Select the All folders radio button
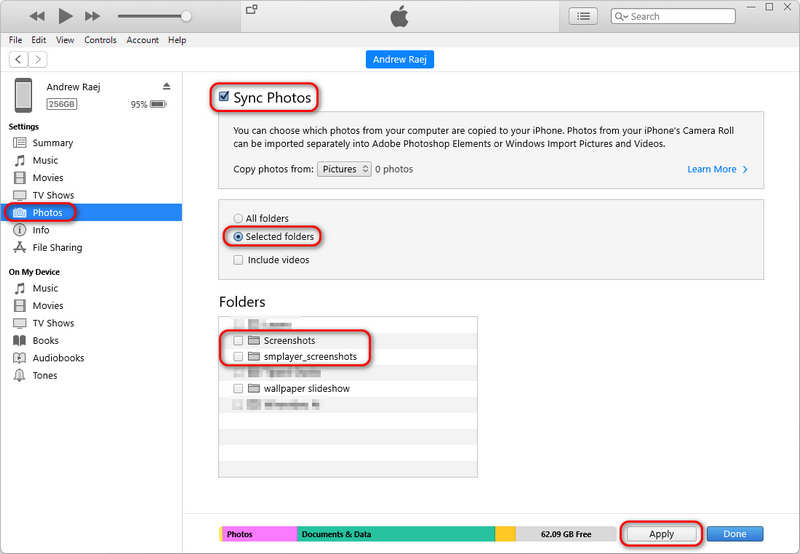 pos(238,218)
